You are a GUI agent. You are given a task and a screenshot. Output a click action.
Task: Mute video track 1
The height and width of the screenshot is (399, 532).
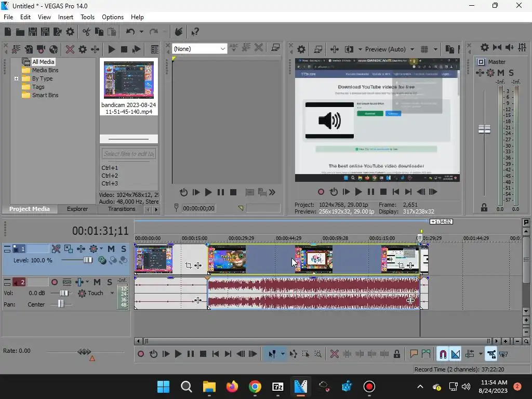pos(111,249)
